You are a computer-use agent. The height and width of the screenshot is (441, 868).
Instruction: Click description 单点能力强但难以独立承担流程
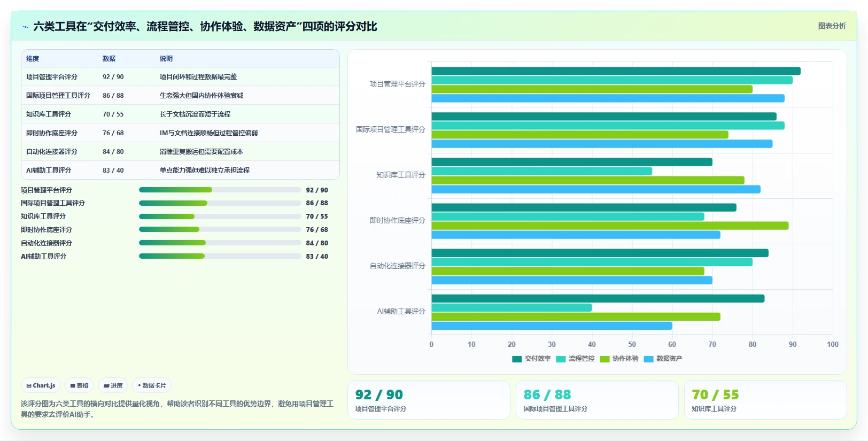205,171
